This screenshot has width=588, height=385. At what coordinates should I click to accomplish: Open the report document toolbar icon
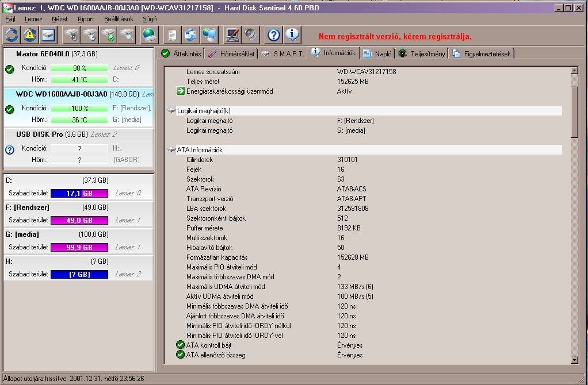click(x=171, y=35)
